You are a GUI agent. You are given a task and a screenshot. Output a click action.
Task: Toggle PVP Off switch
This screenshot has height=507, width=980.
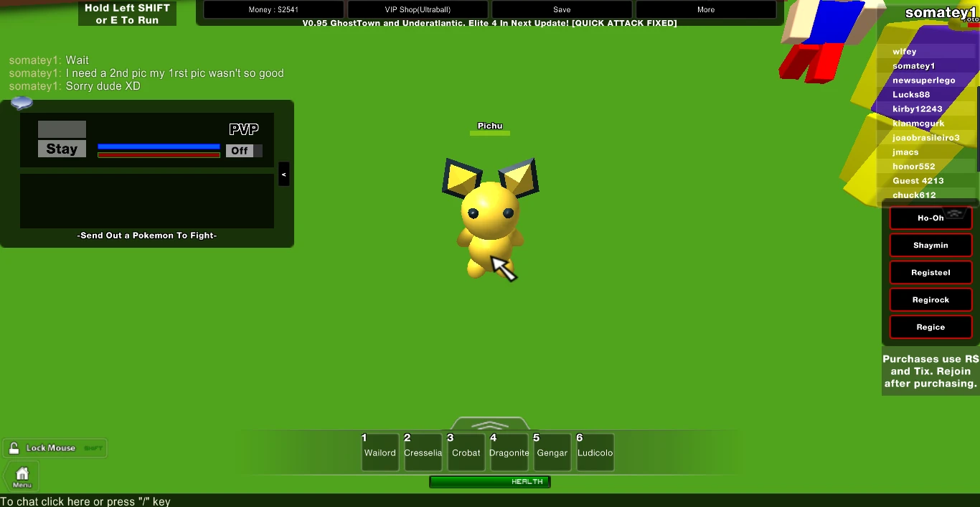244,151
